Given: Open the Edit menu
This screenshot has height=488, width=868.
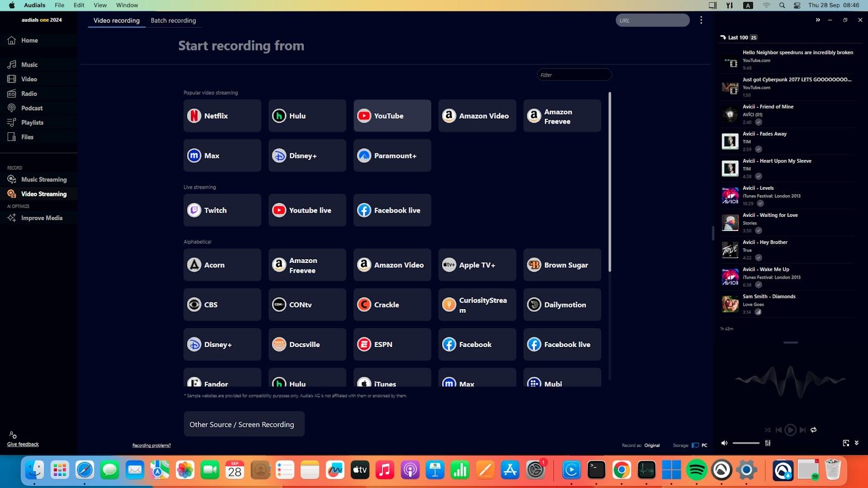Looking at the screenshot, I should pos(79,5).
